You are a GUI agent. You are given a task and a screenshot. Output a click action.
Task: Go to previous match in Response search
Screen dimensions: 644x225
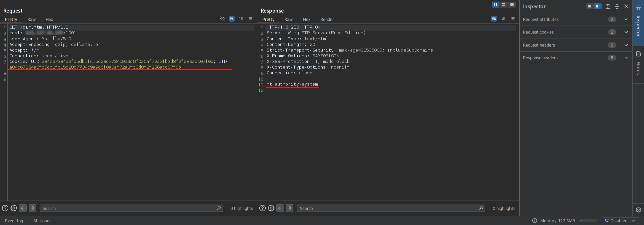(x=280, y=208)
